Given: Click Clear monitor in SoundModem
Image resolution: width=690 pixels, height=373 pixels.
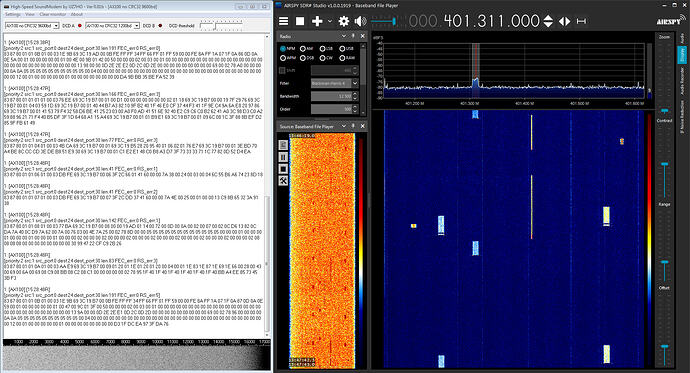Looking at the screenshot, I should click(52, 14).
